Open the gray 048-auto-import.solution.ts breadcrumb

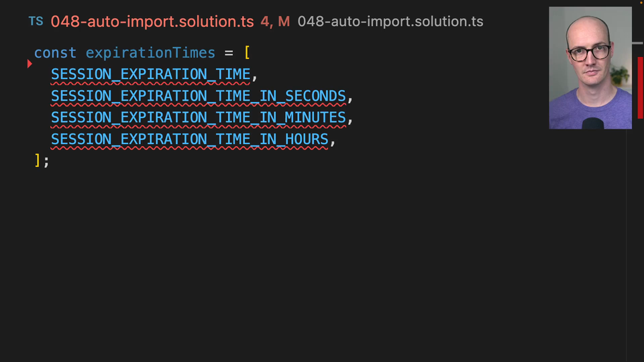390,21
